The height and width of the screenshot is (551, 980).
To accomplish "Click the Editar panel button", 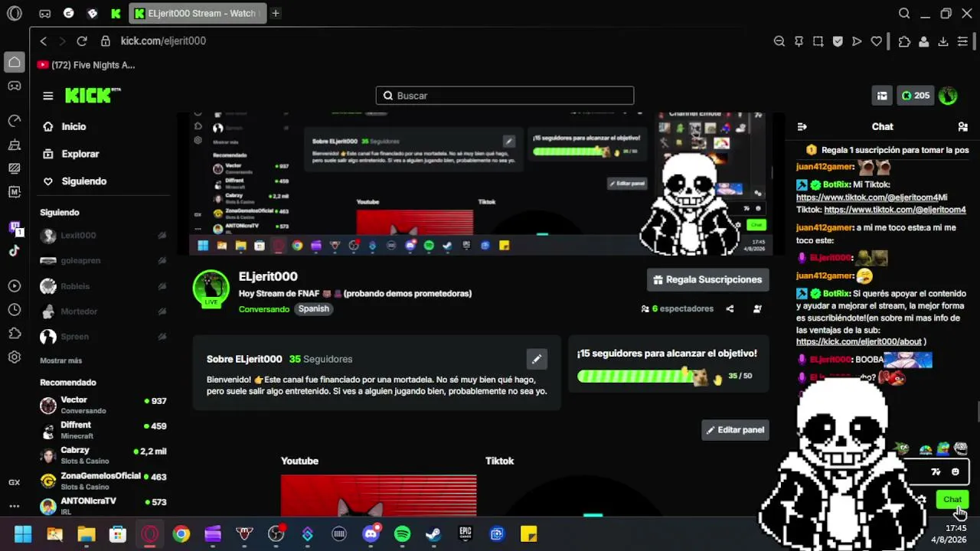I will coord(735,430).
